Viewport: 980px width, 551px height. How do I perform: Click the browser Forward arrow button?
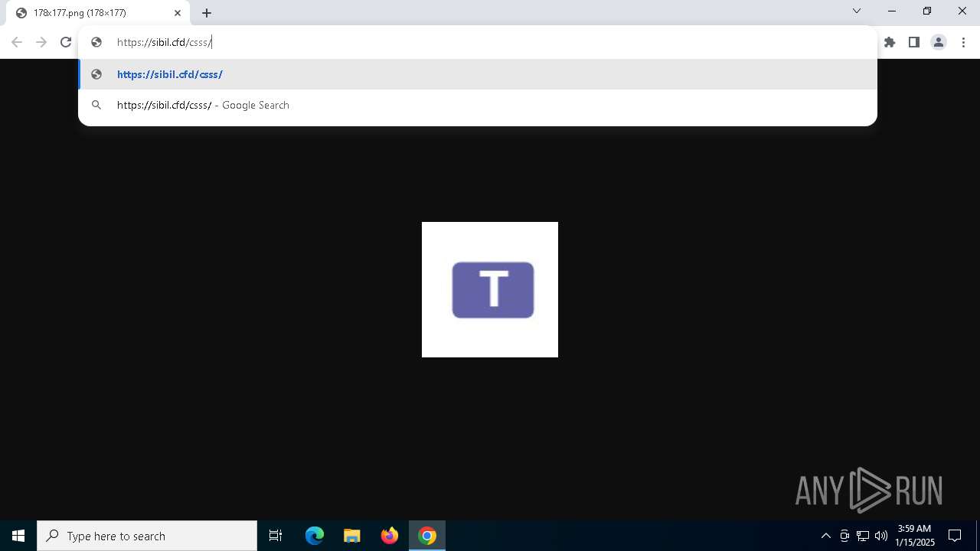(41, 42)
